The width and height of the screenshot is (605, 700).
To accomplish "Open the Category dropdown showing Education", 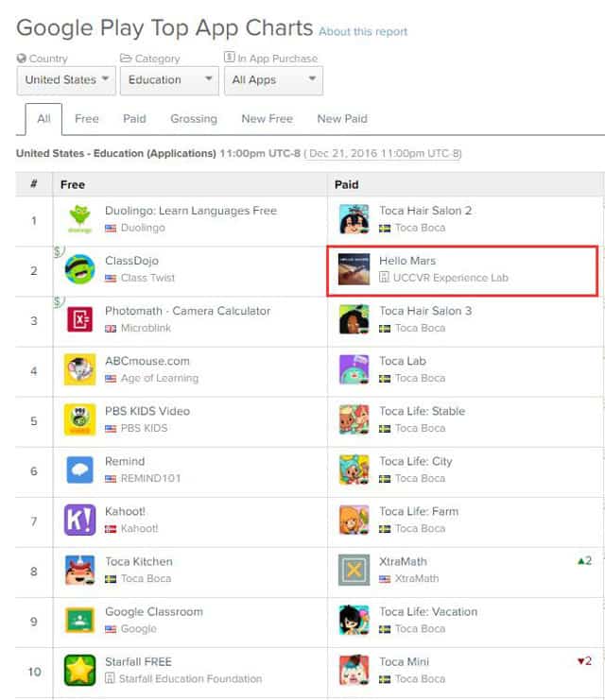I will tap(169, 80).
